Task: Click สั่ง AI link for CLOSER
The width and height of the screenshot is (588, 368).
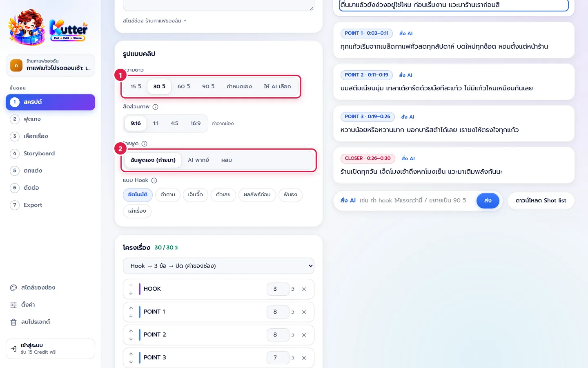Action: coord(408,158)
